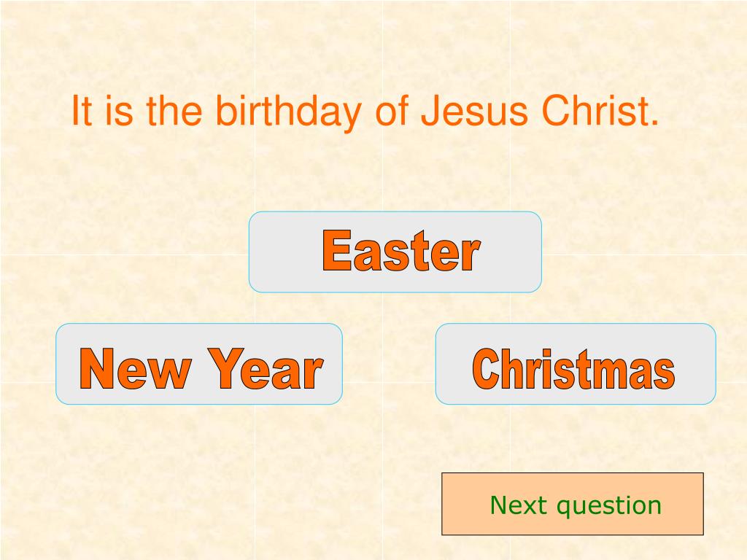Click the question text about Jesus Christ

pos(365,112)
